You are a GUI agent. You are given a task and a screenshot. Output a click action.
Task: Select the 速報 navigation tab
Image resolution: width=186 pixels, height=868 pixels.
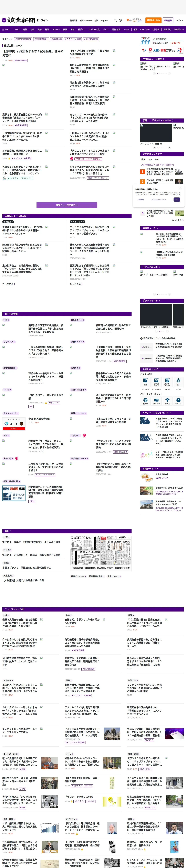click(x=25, y=29)
